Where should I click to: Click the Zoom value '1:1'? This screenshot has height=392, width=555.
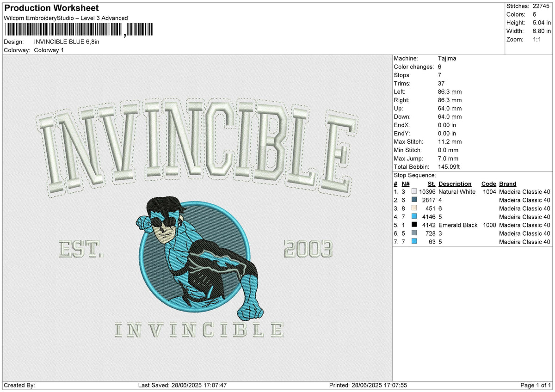(x=536, y=39)
